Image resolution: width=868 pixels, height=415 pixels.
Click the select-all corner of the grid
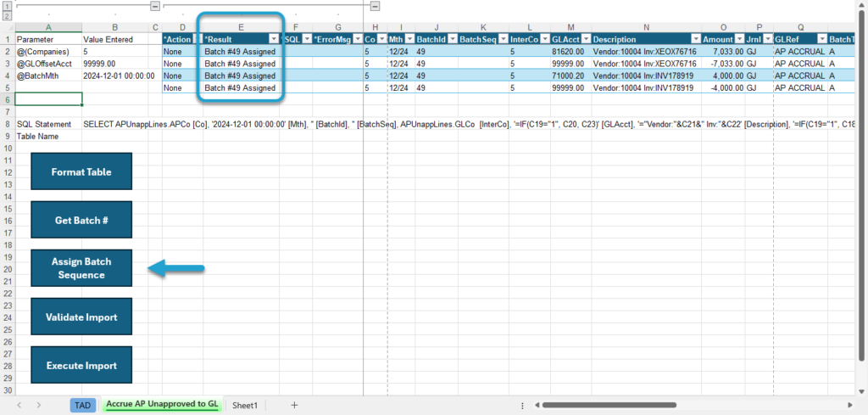[7, 28]
